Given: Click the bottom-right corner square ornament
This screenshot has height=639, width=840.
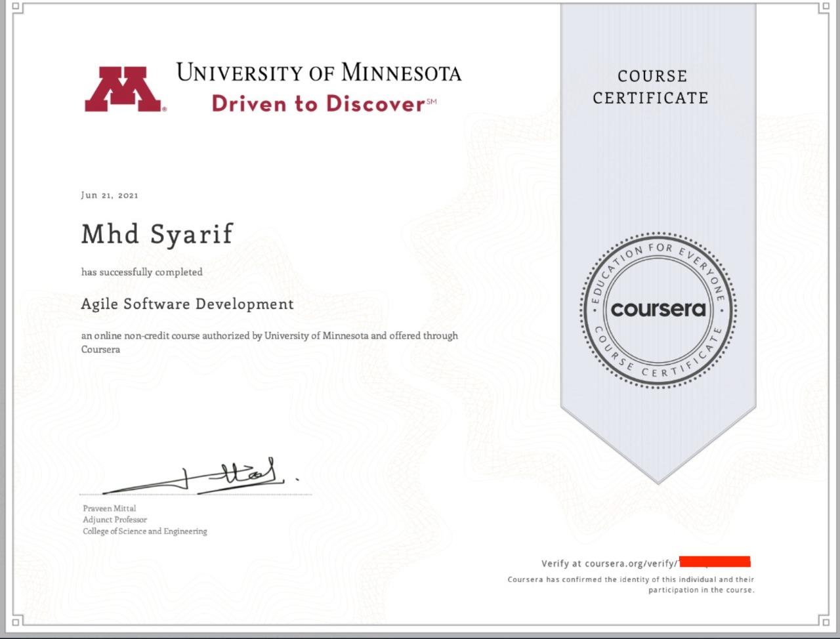Looking at the screenshot, I should click(824, 621).
